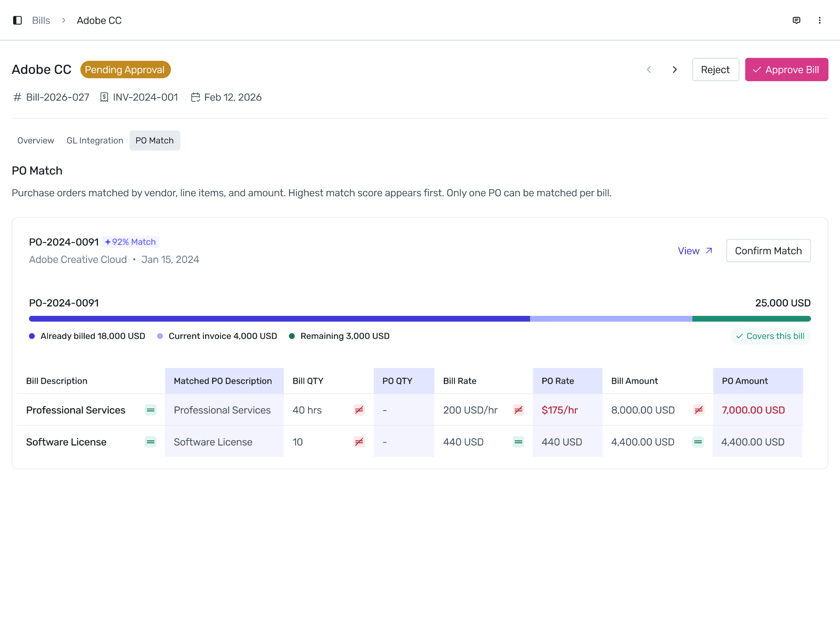Go to the next bill arrow

pos(675,70)
